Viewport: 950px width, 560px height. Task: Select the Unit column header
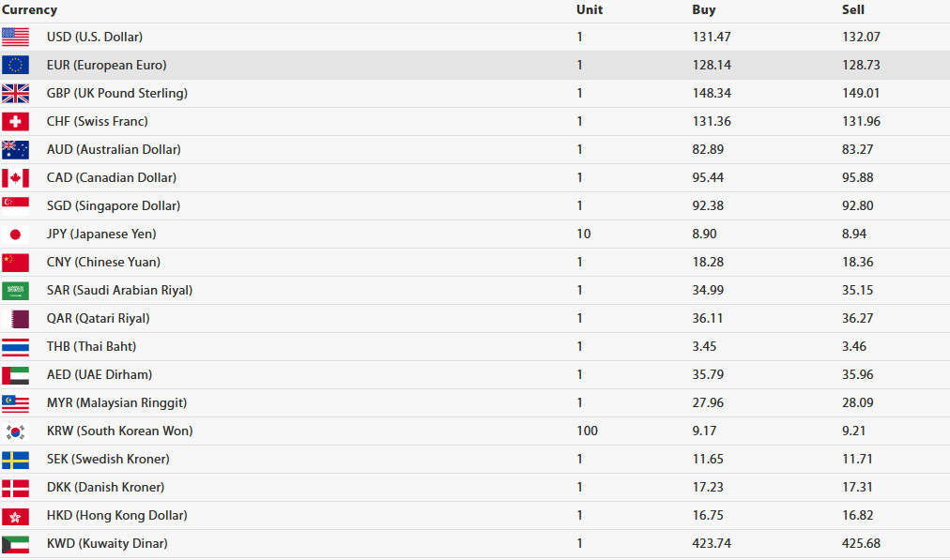click(x=590, y=9)
